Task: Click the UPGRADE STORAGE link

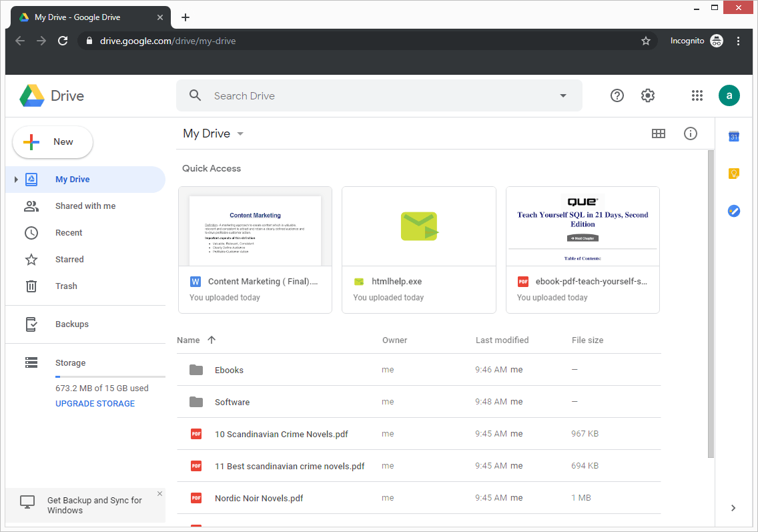Action: coord(95,403)
